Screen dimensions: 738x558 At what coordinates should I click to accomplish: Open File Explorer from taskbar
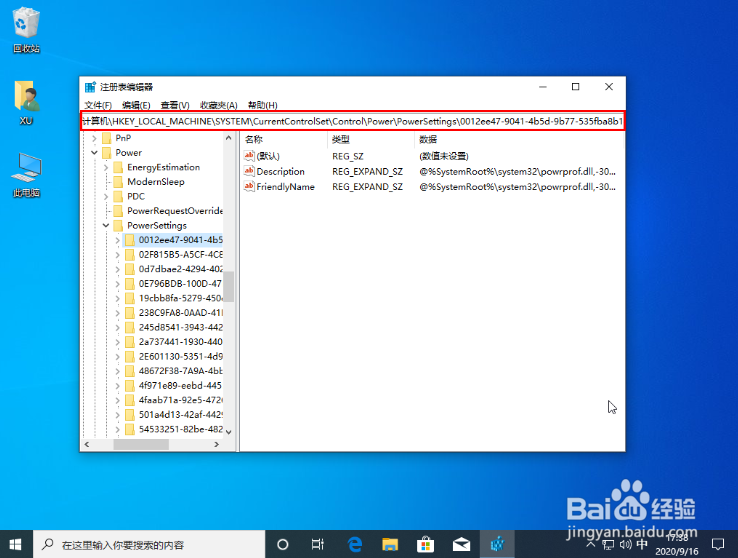(x=390, y=544)
